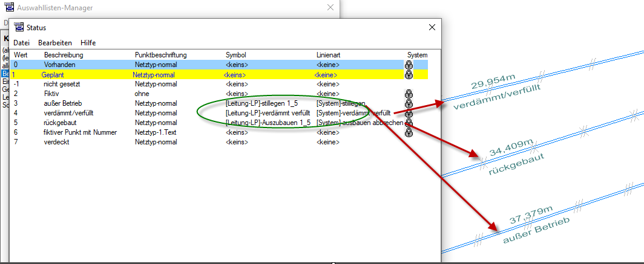Sort by the Beschreibung column header
The width and height of the screenshot is (644, 264).
coord(64,55)
